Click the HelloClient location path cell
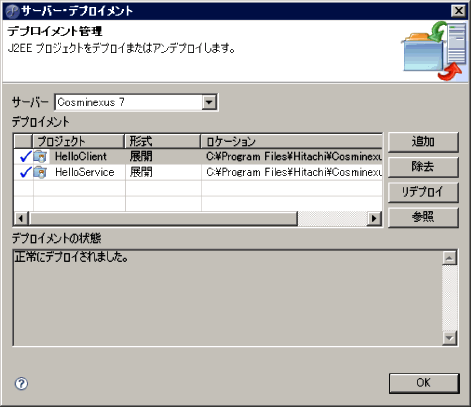471x407 pixels. 292,156
